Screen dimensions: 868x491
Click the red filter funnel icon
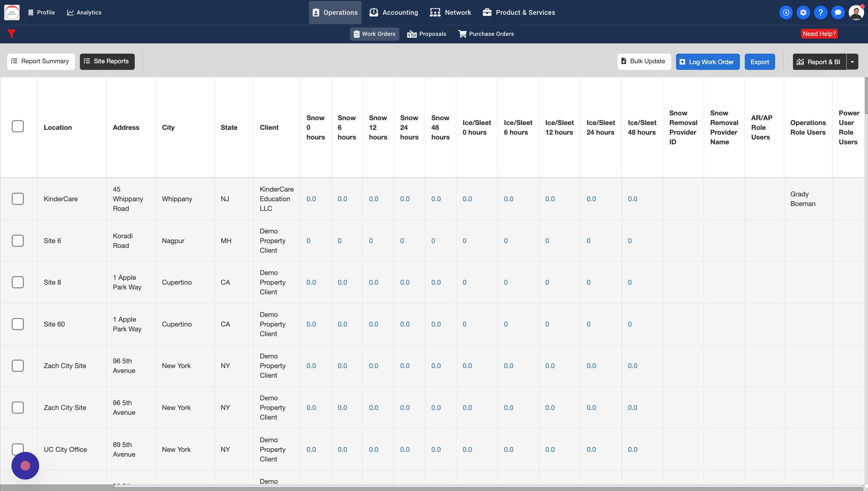coord(11,34)
